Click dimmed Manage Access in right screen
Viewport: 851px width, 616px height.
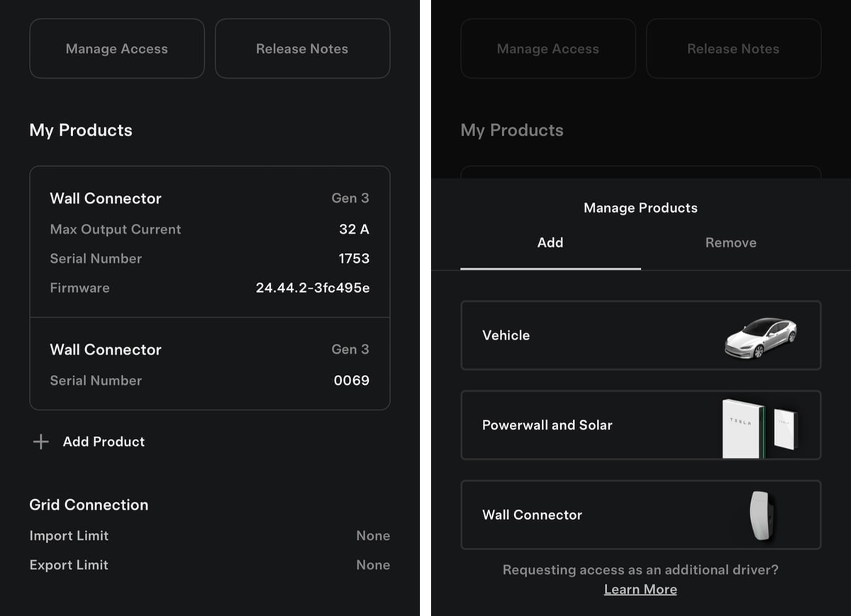[x=548, y=48]
